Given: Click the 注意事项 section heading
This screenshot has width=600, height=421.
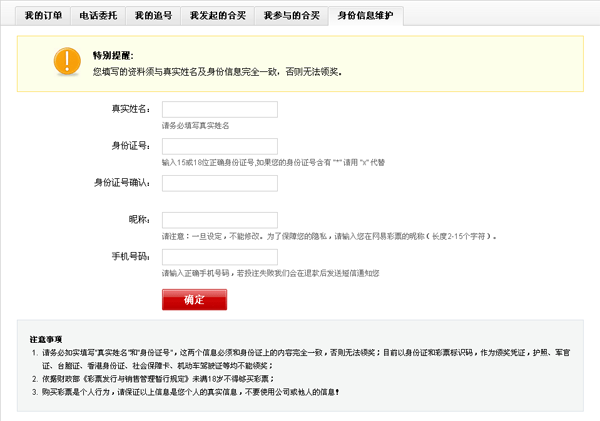Looking at the screenshot, I should coord(46,339).
